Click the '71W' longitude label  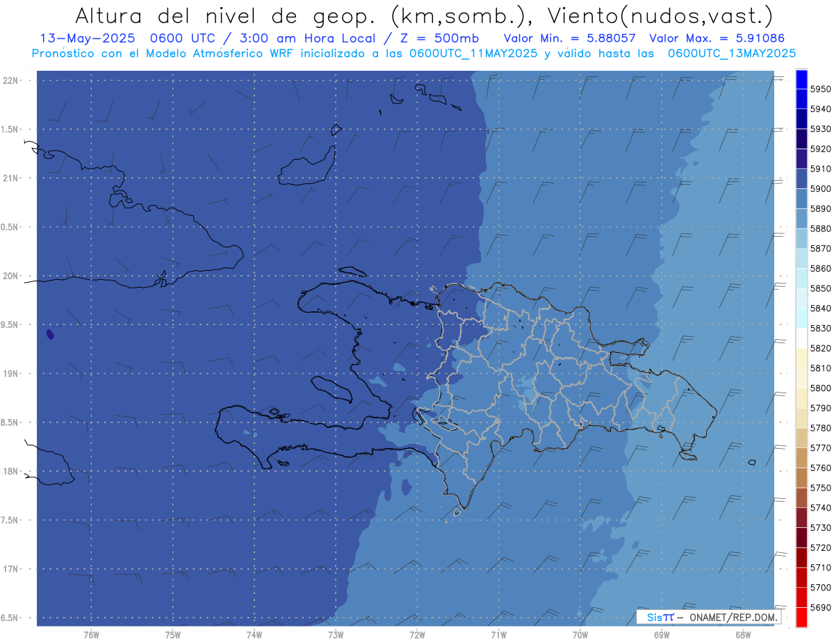[498, 634]
